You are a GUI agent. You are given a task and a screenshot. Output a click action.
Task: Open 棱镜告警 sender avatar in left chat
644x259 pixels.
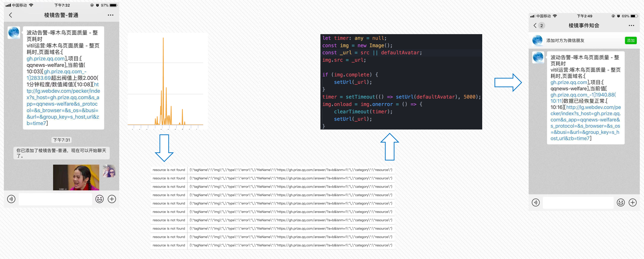[14, 32]
